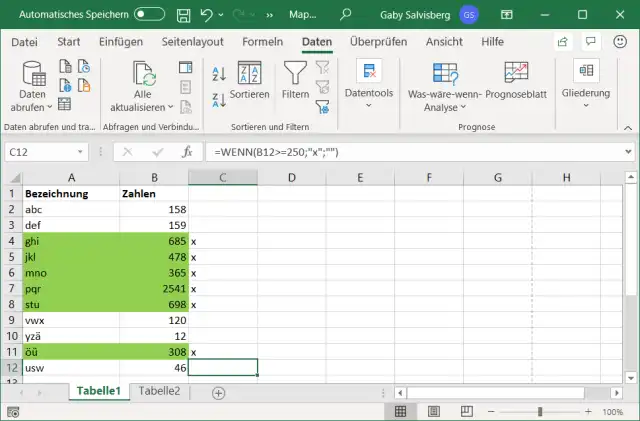Add a new sheet with plus icon
This screenshot has height=421, width=640.
point(218,392)
